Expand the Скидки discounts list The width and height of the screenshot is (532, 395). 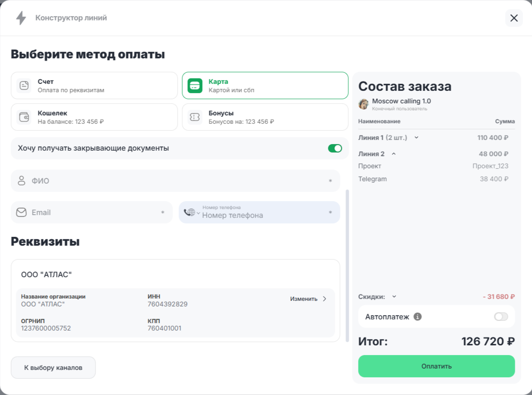[x=394, y=297]
